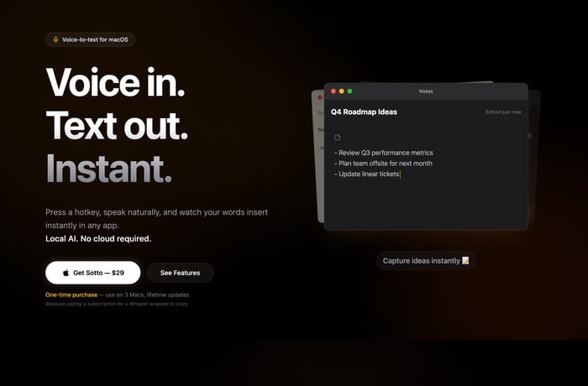Click the One-time purchase text
588x386 pixels.
pyautogui.click(x=71, y=295)
